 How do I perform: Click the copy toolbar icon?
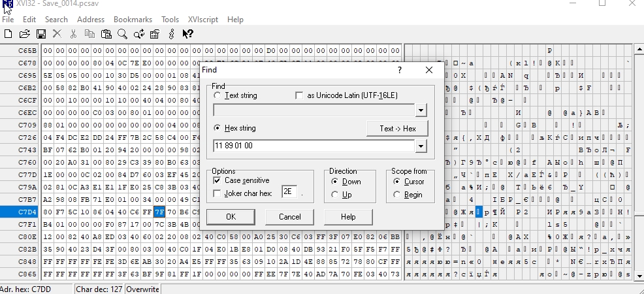[x=89, y=34]
